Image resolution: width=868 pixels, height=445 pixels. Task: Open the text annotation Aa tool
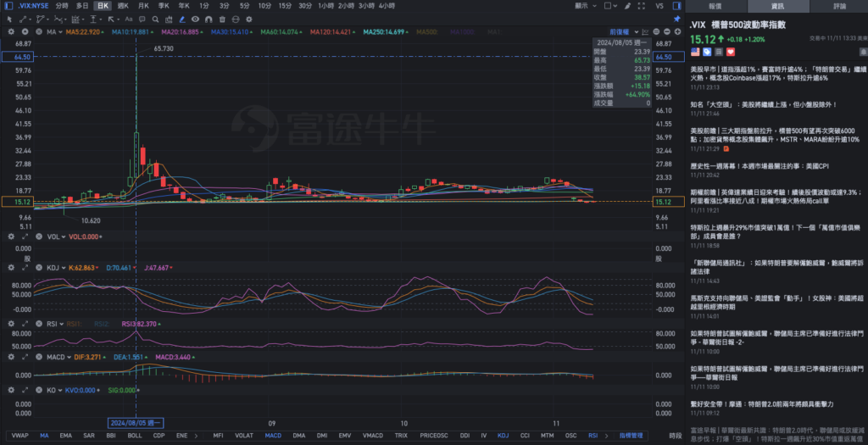click(129, 19)
